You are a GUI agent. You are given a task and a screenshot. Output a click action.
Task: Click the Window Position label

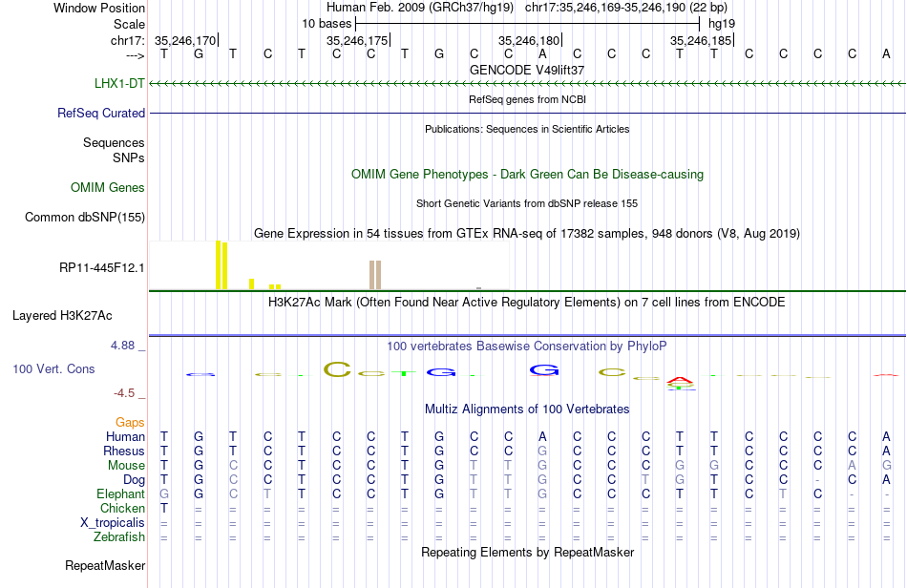click(99, 8)
